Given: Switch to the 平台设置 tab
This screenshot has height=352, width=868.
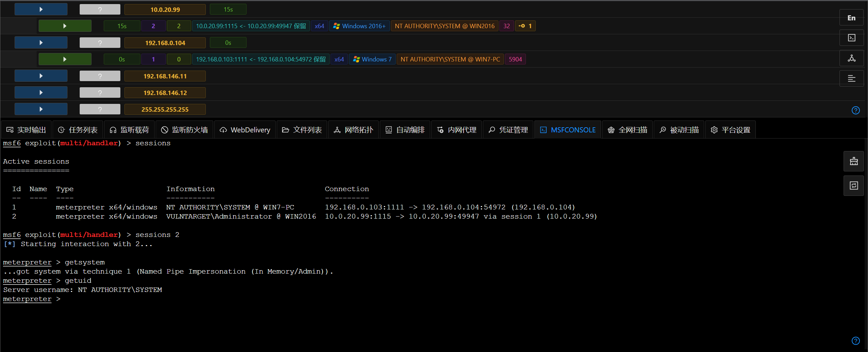Looking at the screenshot, I should tap(731, 130).
